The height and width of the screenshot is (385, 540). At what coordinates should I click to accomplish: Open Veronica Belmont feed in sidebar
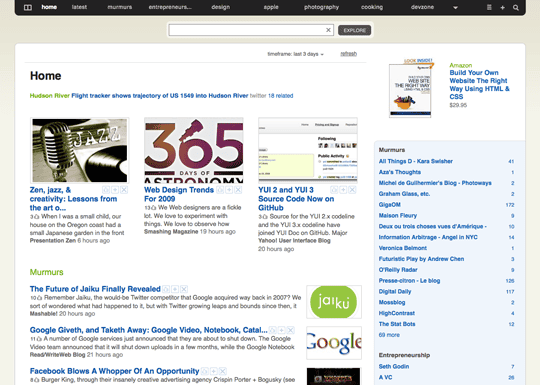click(x=403, y=248)
